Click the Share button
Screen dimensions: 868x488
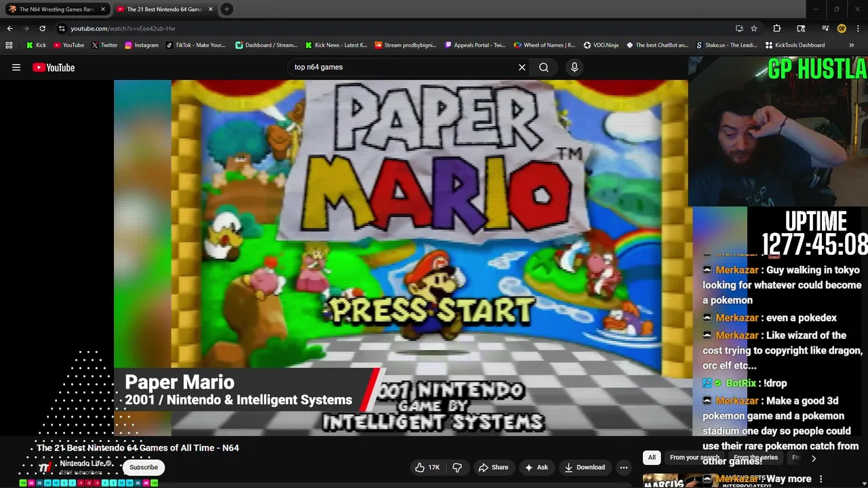click(x=493, y=467)
